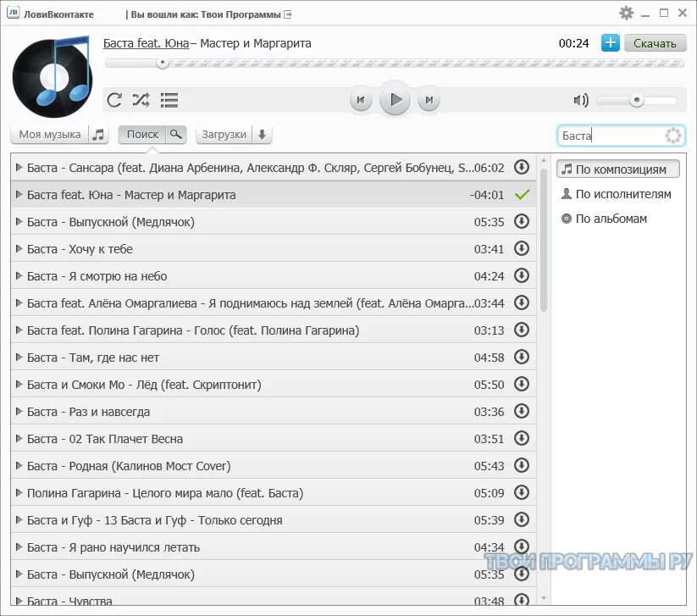This screenshot has height=616, width=697.
Task: Download Я рано научился летать track
Action: point(522,547)
